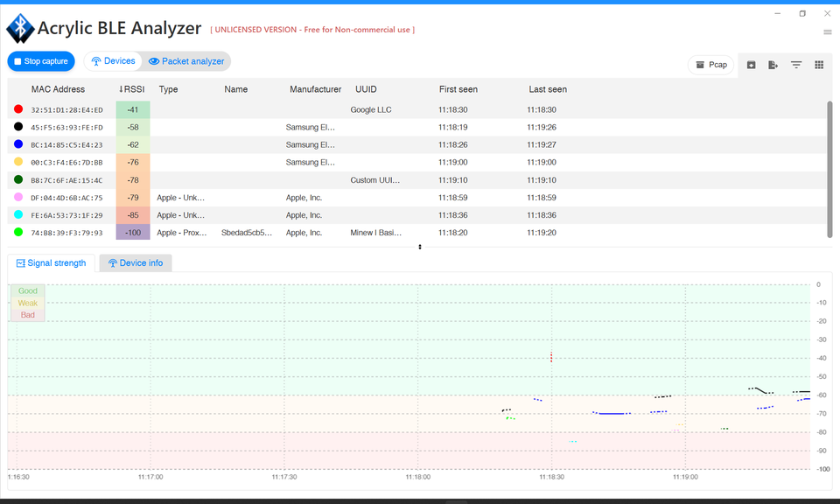
Task: Select device row FE:6A:53:73:1F:29
Action: click(416, 215)
